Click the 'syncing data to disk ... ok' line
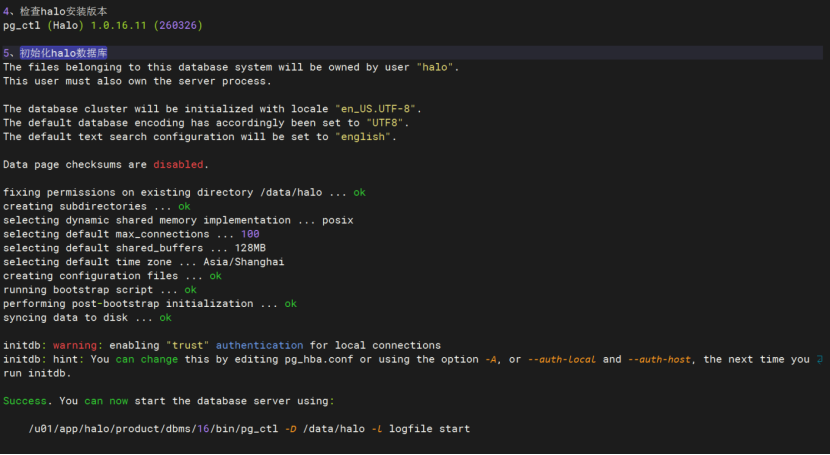 pos(87,317)
